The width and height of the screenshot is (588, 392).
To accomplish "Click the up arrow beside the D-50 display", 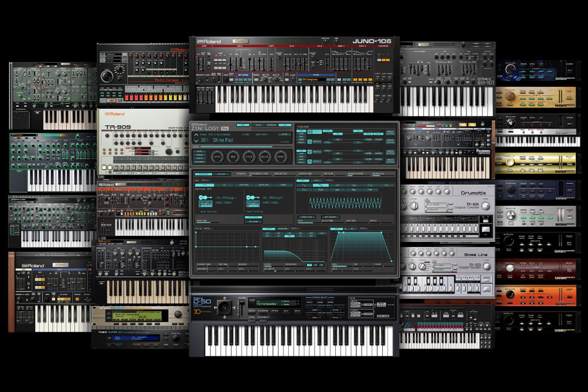I will [299, 300].
